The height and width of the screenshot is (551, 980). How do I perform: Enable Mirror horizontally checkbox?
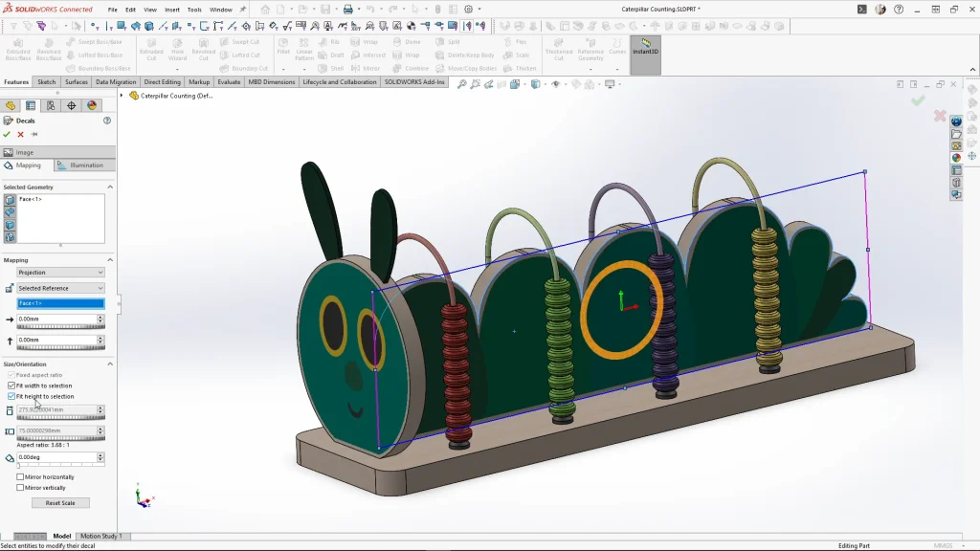21,476
